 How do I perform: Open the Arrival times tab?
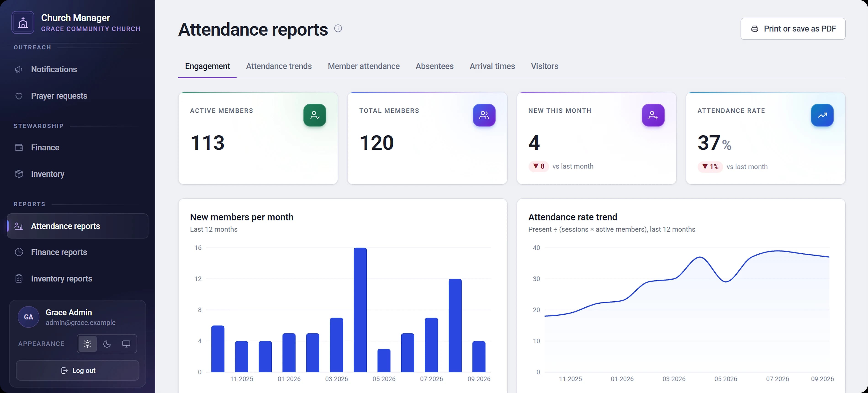click(x=492, y=66)
